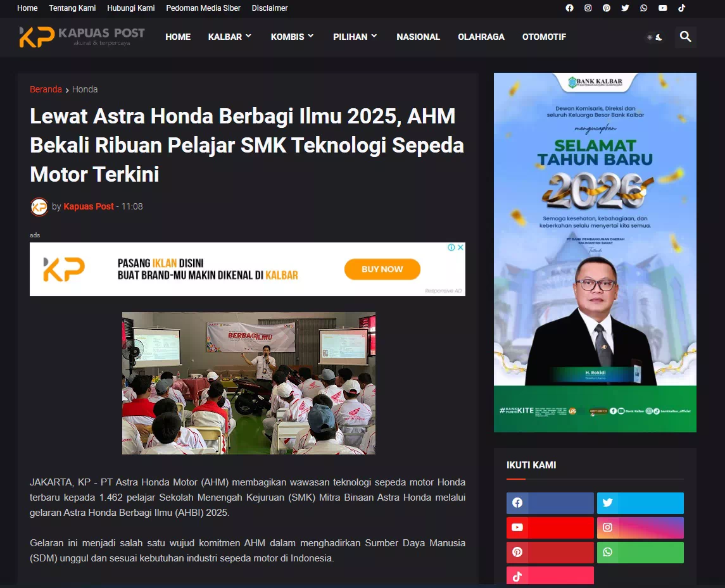Open Twitter icon in top bar
This screenshot has height=588, width=725.
625,8
